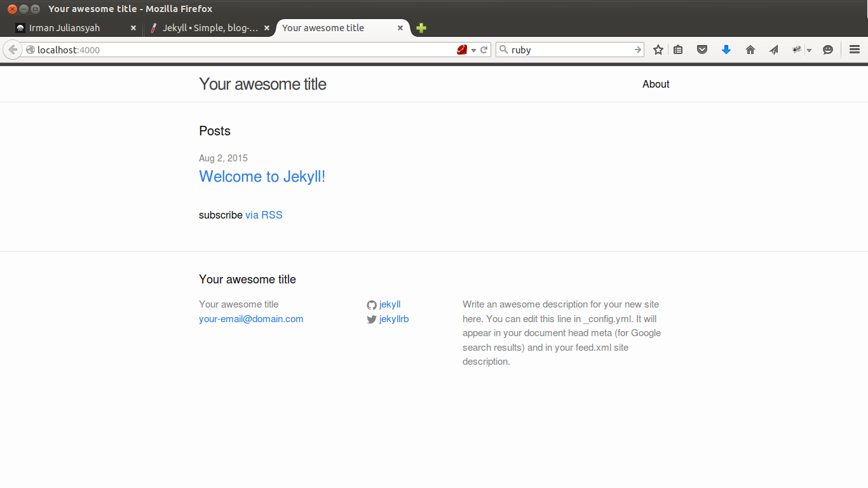Click the footer description paragraph

[x=562, y=333]
